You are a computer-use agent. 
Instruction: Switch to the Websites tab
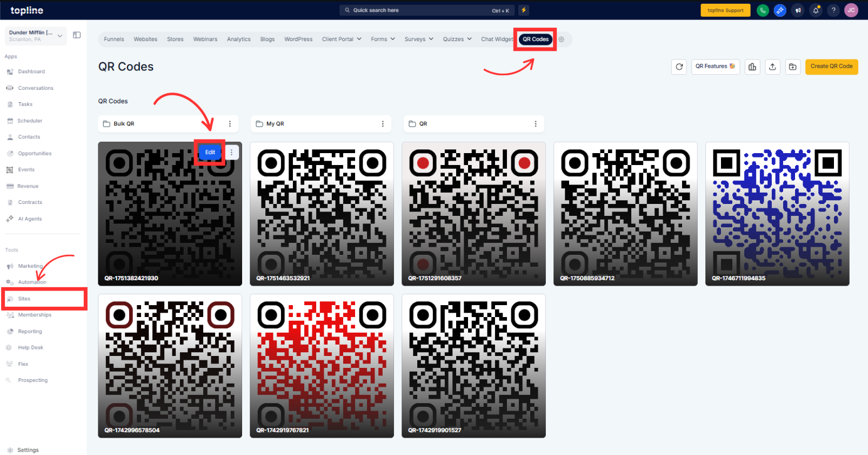(x=145, y=39)
